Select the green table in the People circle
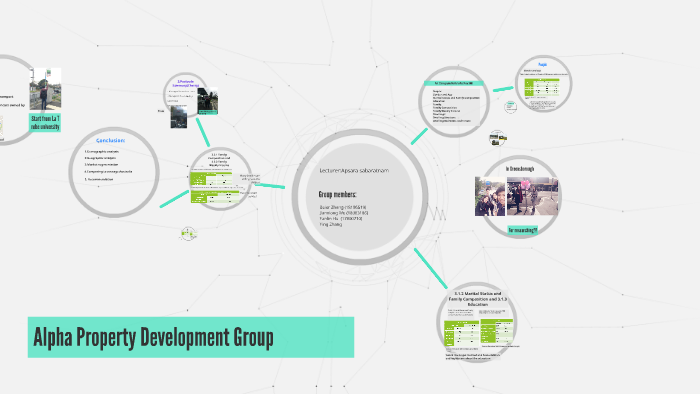The image size is (700, 394). (542, 87)
